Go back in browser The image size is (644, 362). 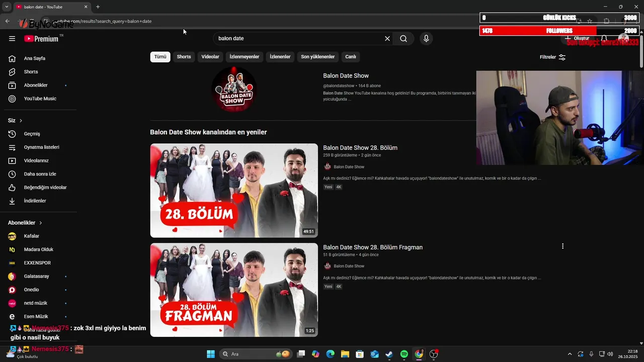pyautogui.click(x=7, y=21)
